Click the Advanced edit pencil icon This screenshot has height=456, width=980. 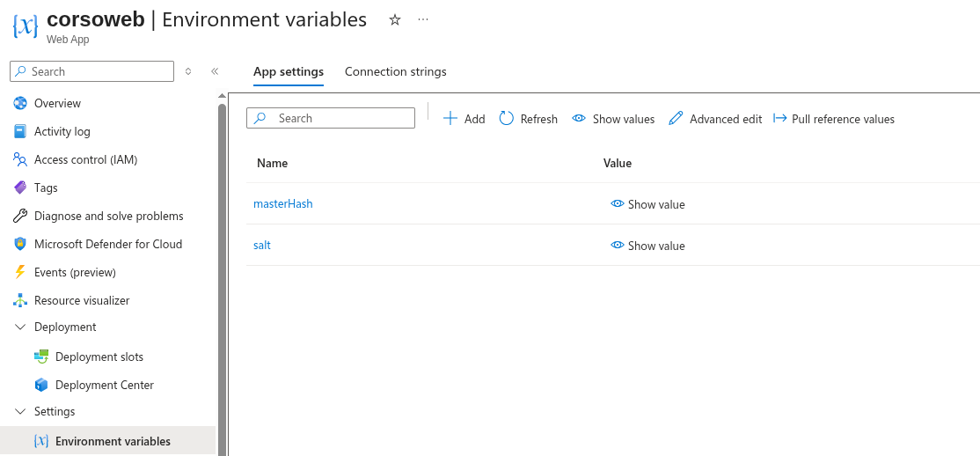click(676, 118)
